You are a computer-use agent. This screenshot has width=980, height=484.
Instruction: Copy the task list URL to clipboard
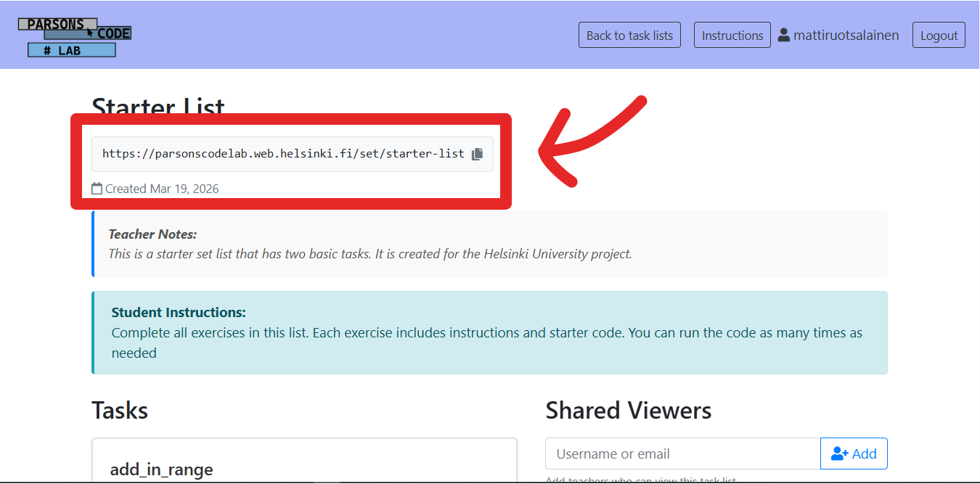point(478,153)
